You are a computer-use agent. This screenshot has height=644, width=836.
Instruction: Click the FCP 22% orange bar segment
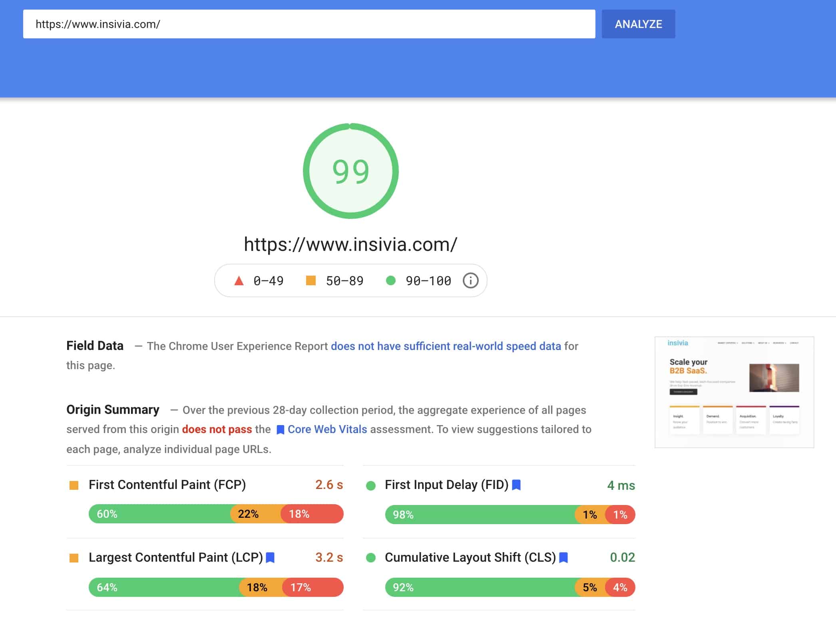[256, 514]
